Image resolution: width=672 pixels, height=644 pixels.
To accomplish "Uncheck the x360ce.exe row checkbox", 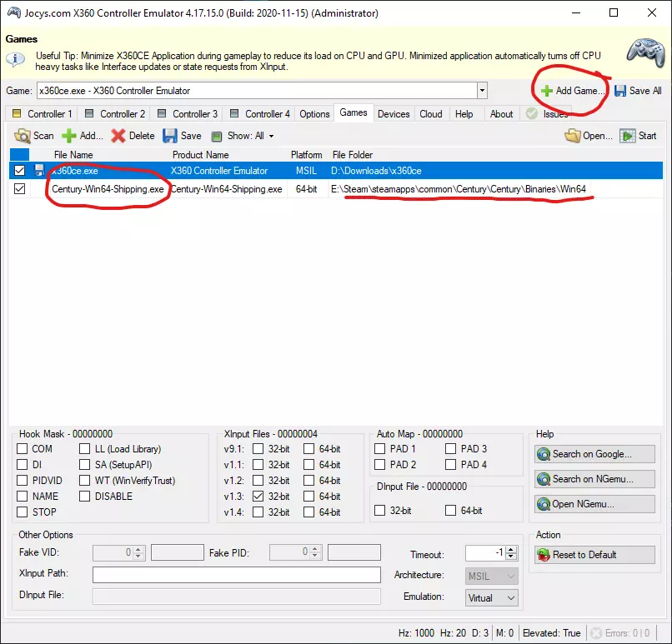I will (x=20, y=171).
